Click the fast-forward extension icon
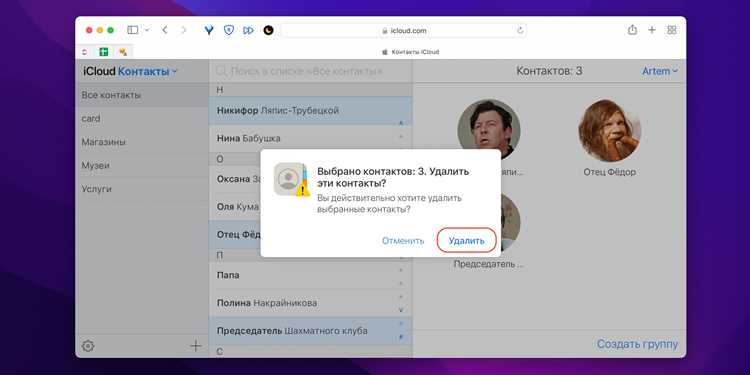Image resolution: width=750 pixels, height=375 pixels. click(248, 30)
